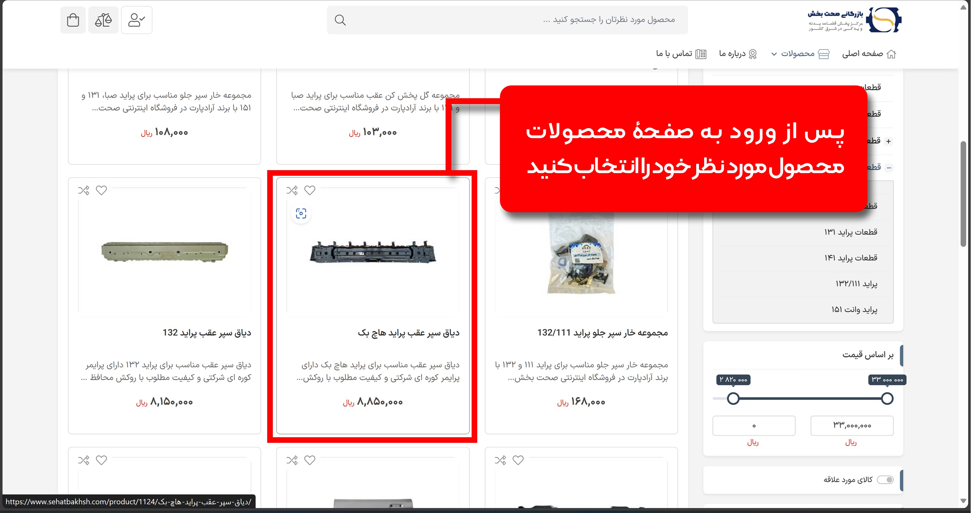Click the badge icon beside درباره ما
The width and height of the screenshot is (980, 513).
click(x=753, y=54)
